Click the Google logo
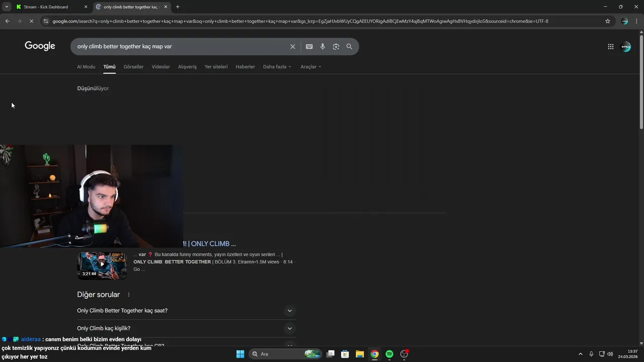Image resolution: width=644 pixels, height=362 pixels. point(40,46)
